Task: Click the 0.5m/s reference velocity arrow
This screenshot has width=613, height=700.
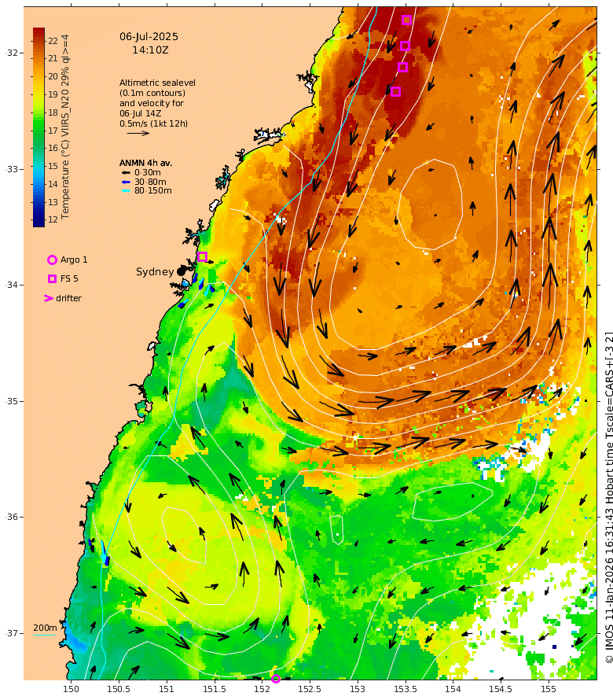Action: click(138, 133)
